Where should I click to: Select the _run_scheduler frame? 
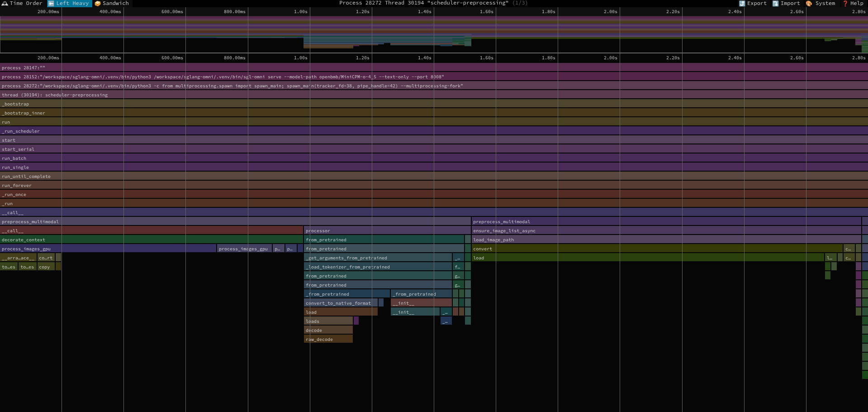[x=434, y=131]
